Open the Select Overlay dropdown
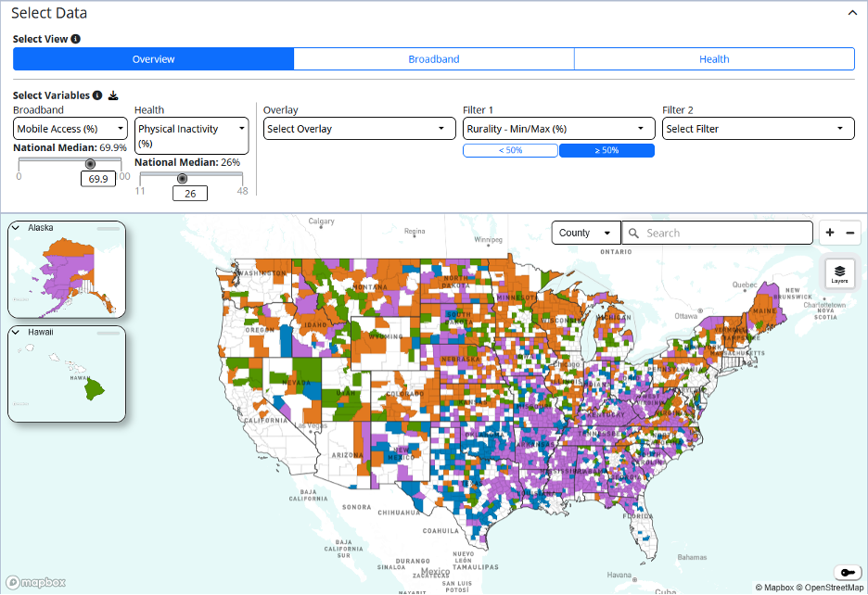Viewport: 868px width, 595px height. [x=359, y=129]
